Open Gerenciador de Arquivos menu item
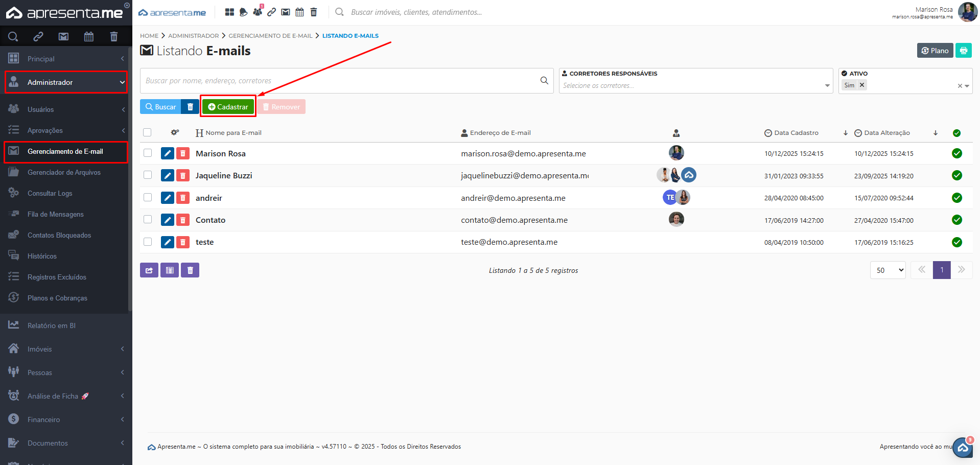 [64, 172]
